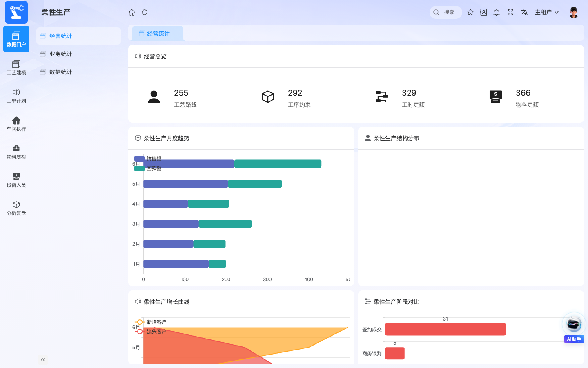Toggle the 新增客户 legend series

pyautogui.click(x=150, y=322)
